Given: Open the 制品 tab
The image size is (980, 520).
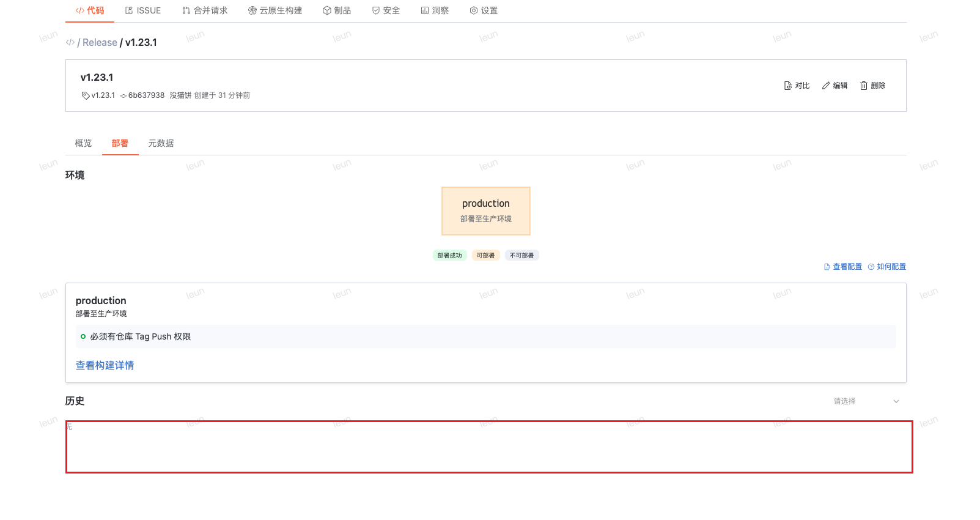Looking at the screenshot, I should click(x=337, y=10).
